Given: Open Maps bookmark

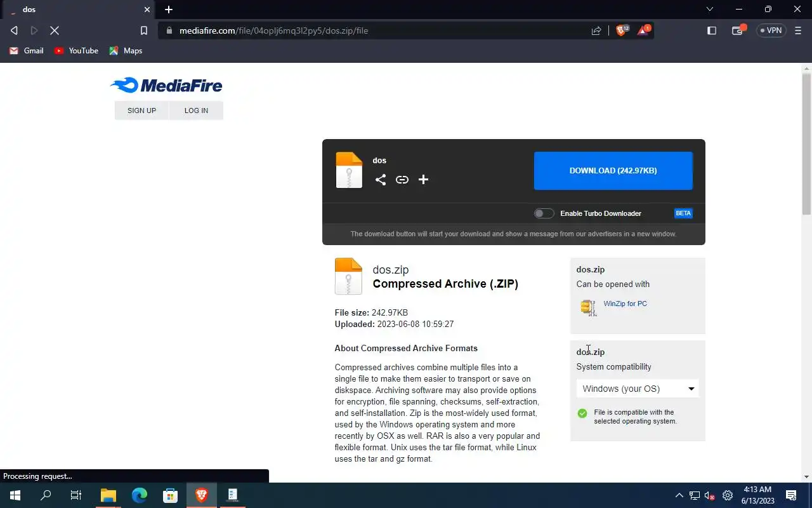Looking at the screenshot, I should (x=126, y=51).
